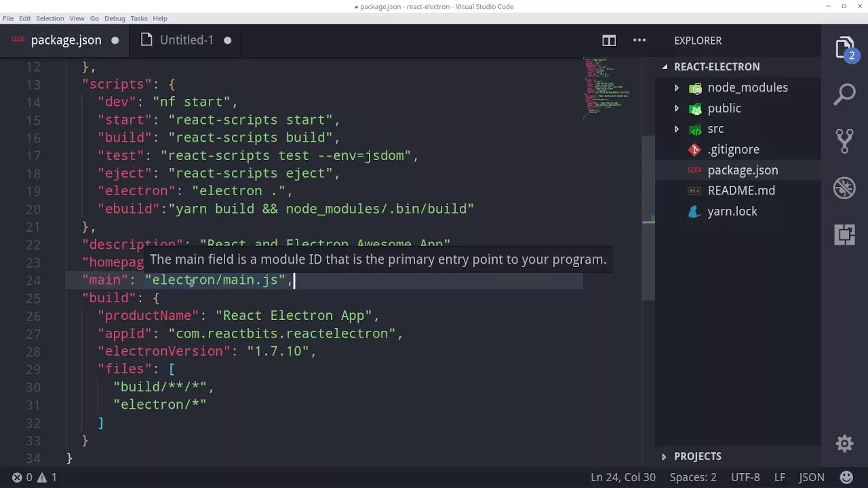Click the node_modules folder icon

click(x=695, y=88)
